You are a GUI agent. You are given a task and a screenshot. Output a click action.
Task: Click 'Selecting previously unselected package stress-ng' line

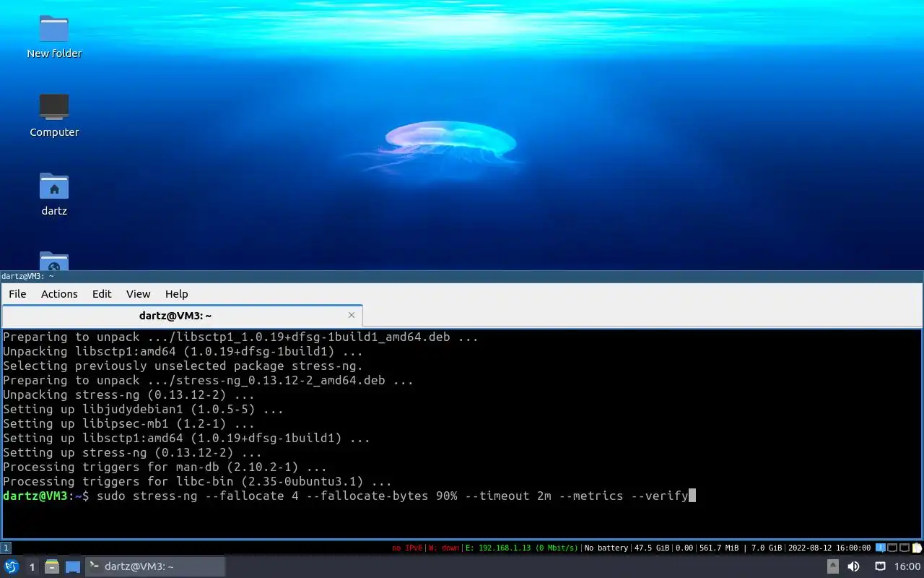pyautogui.click(x=183, y=366)
